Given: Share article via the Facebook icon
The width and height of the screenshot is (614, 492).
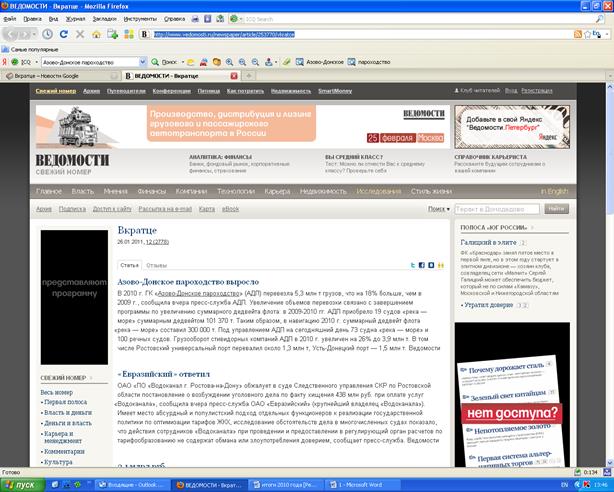Looking at the screenshot, I should pos(422,265).
